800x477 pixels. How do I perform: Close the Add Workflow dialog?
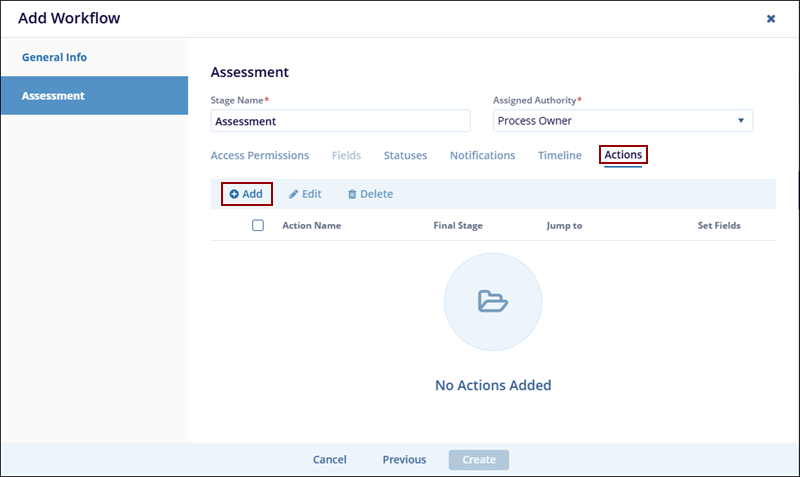pos(771,19)
